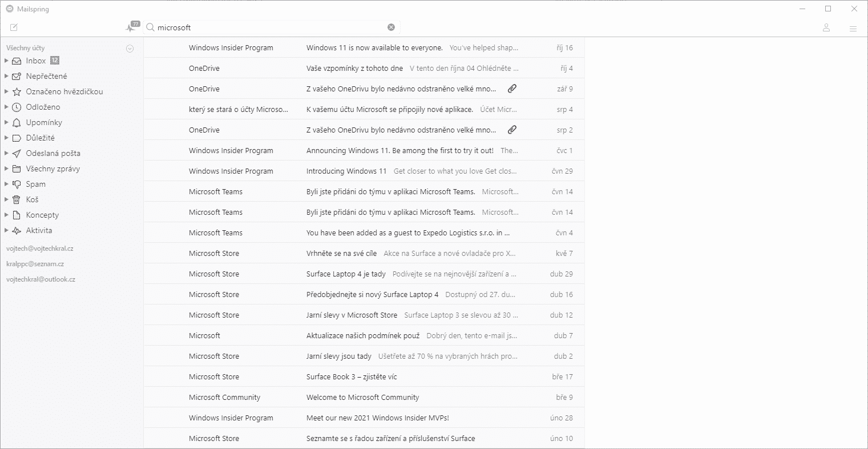Viewport: 868px width, 449px height.
Task: Collapse the Všechny účty section chevron
Action: point(130,49)
